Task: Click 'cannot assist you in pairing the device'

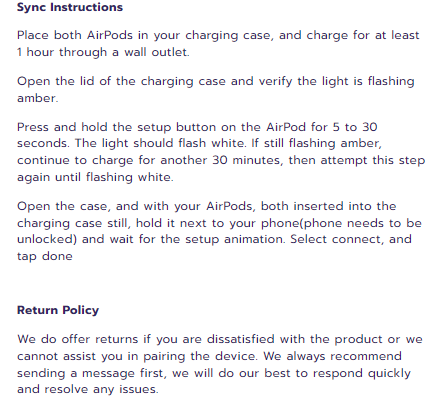Action: click(137, 356)
